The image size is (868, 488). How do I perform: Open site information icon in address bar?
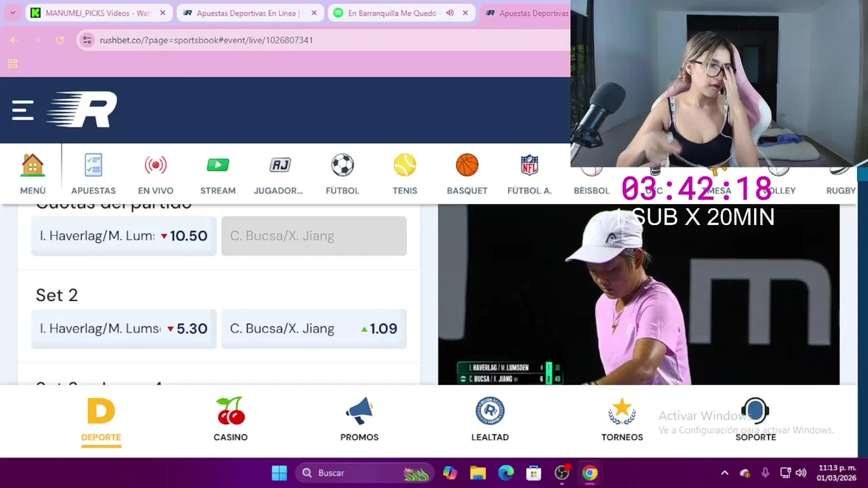click(87, 40)
